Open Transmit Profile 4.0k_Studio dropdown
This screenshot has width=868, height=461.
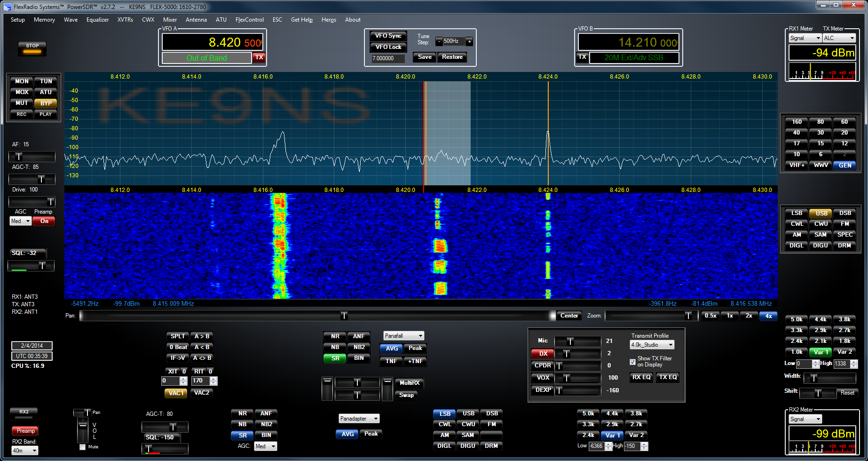click(652, 345)
